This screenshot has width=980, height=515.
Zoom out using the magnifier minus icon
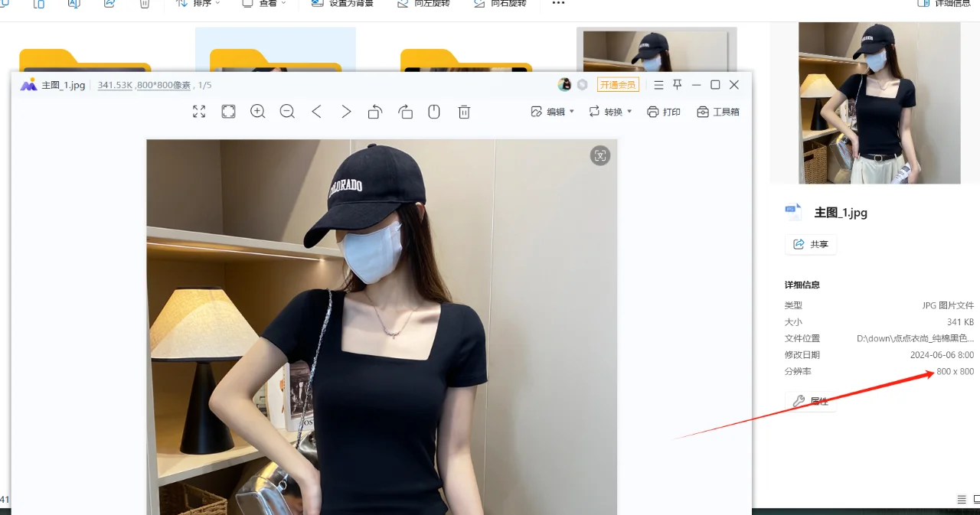[287, 112]
